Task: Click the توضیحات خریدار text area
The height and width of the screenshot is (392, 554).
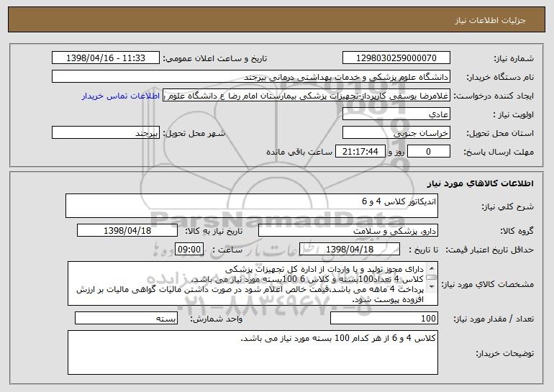Action: click(253, 352)
